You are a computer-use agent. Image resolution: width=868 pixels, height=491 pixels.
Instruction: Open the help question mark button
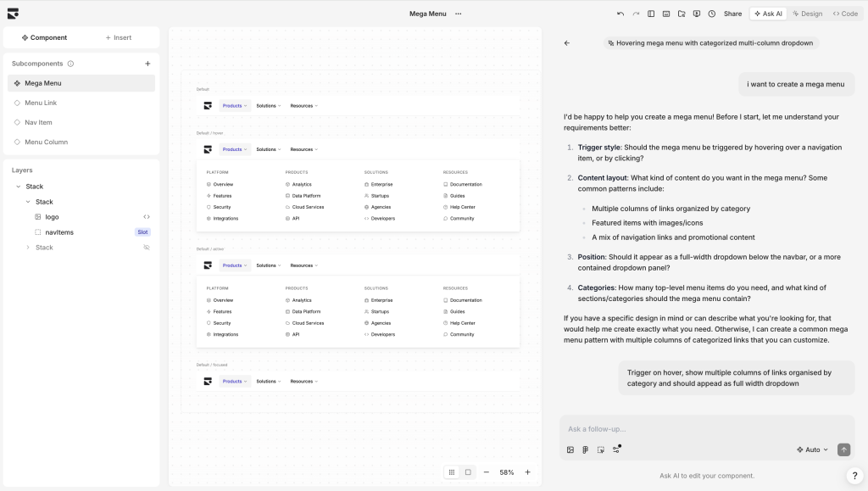click(854, 475)
